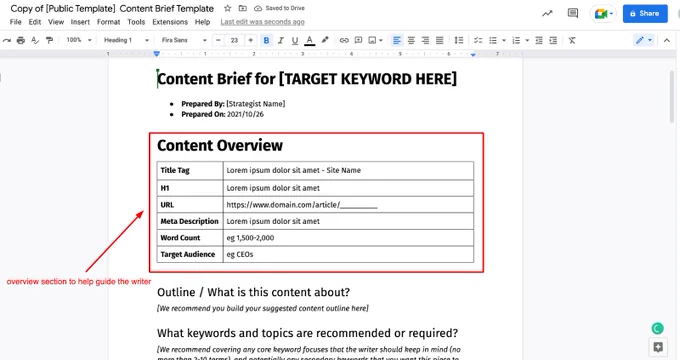The height and width of the screenshot is (360, 680).
Task: Insert a checklist
Action: click(x=478, y=40)
